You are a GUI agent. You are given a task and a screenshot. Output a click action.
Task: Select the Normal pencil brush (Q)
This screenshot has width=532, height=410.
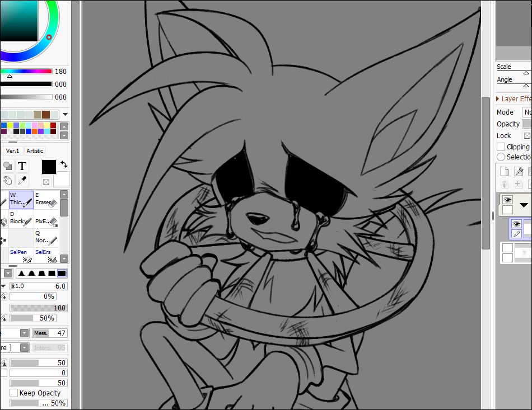pyautogui.click(x=46, y=238)
